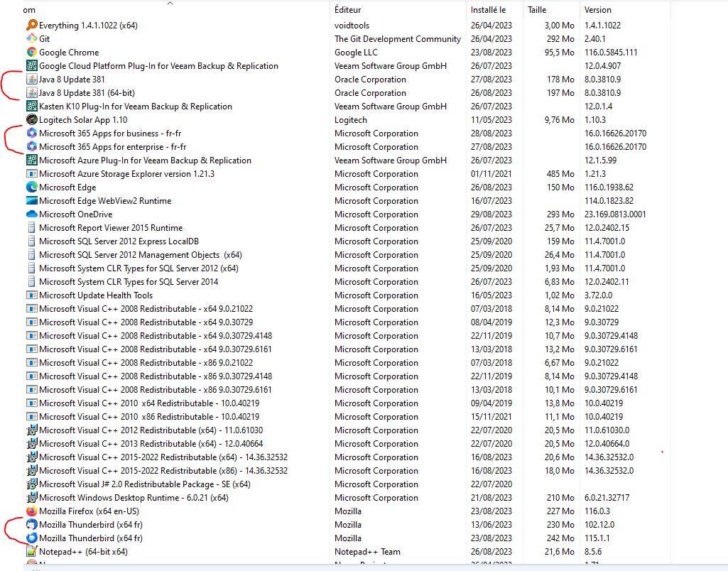Select Thunderbird icon of version 115.1.1 row
The height and width of the screenshot is (571, 728).
point(31,538)
